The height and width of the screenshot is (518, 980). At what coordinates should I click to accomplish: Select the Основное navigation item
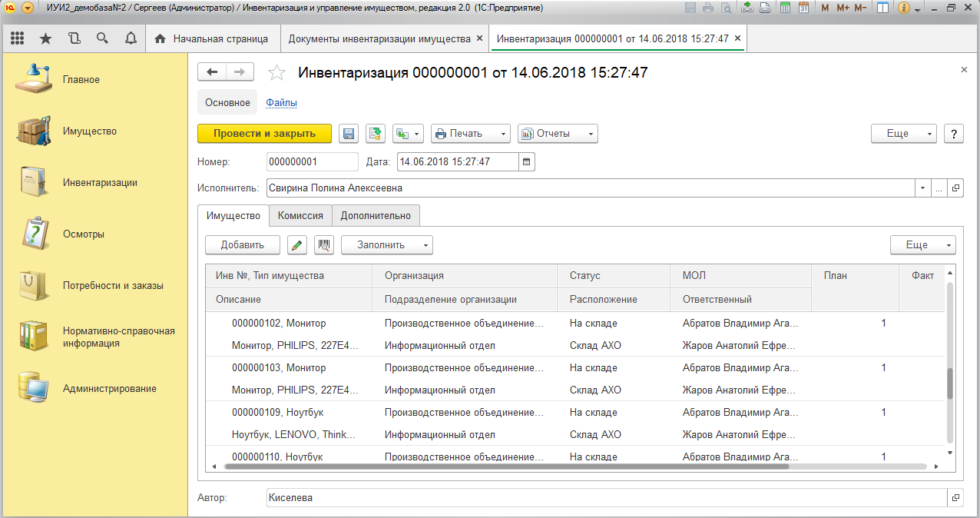[227, 102]
